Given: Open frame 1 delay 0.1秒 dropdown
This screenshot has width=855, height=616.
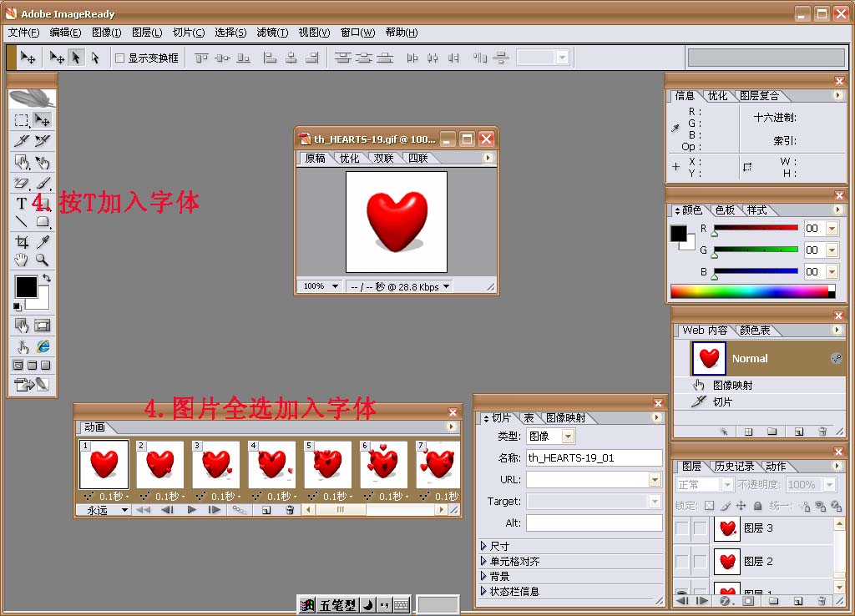Looking at the screenshot, I should coord(127,497).
